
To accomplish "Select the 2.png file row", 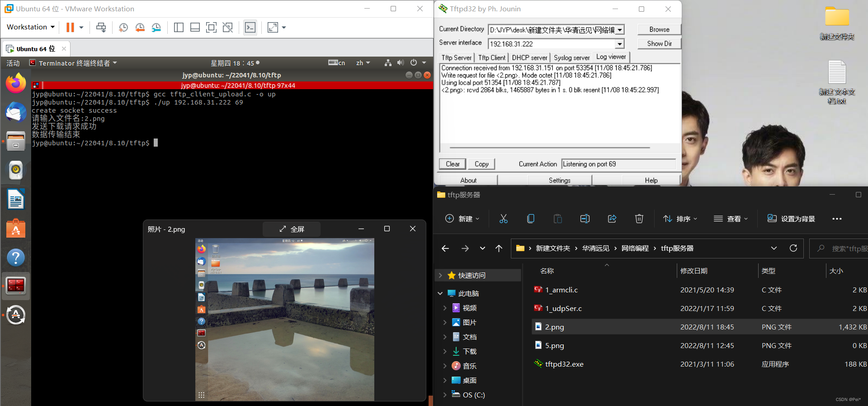I will pos(700,327).
